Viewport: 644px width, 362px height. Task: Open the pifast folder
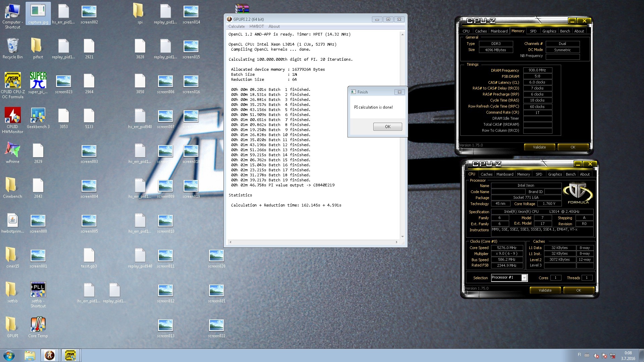38,48
